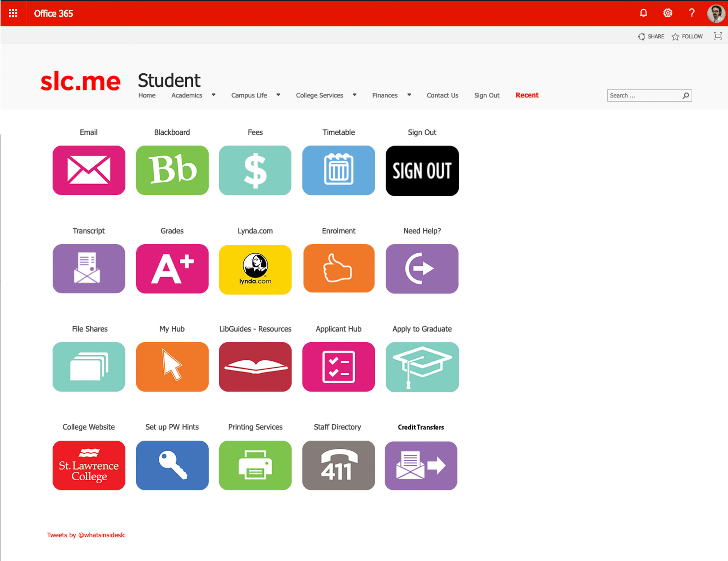This screenshot has width=728, height=561.
Task: Open the yellow Lynda.com tile
Action: point(255,269)
